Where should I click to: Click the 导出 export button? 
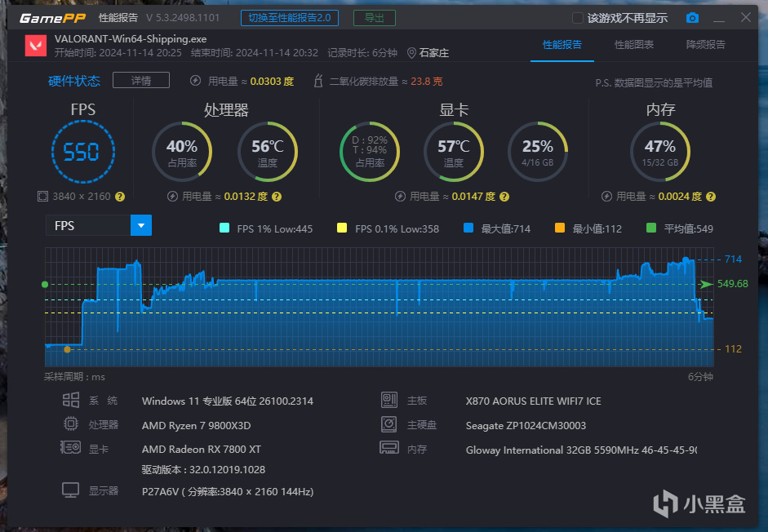374,18
